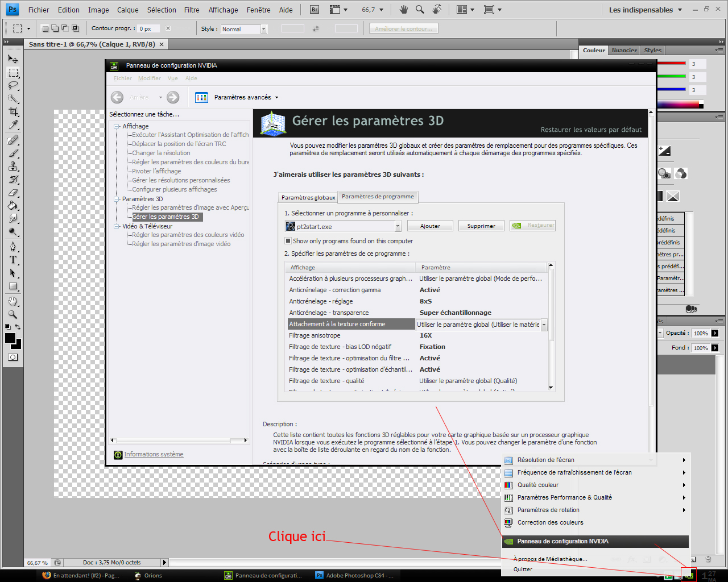Collapse the Affichage tree node
Image resolution: width=728 pixels, height=582 pixels.
point(117,126)
